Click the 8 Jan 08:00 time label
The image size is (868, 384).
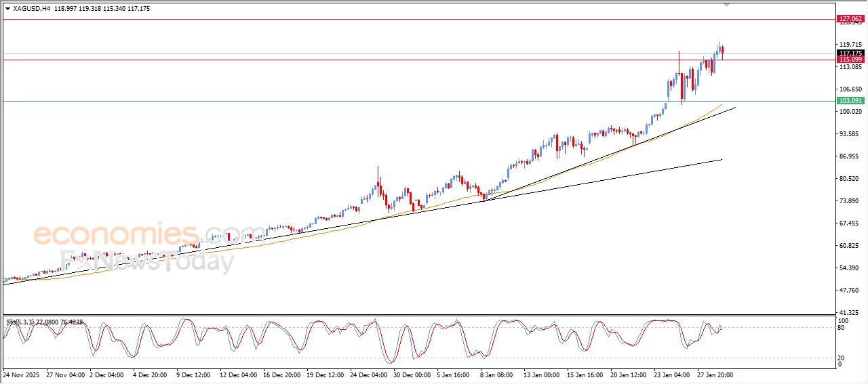click(497, 375)
